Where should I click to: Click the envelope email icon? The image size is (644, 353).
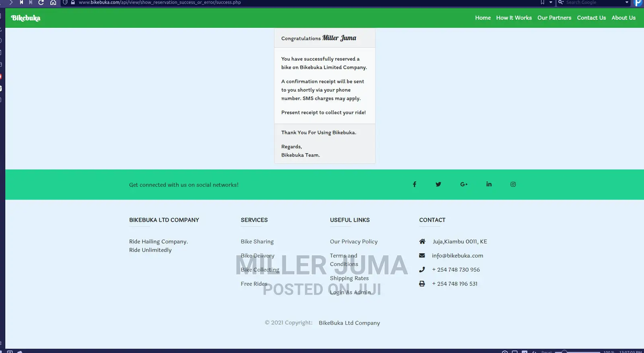pyautogui.click(x=422, y=256)
